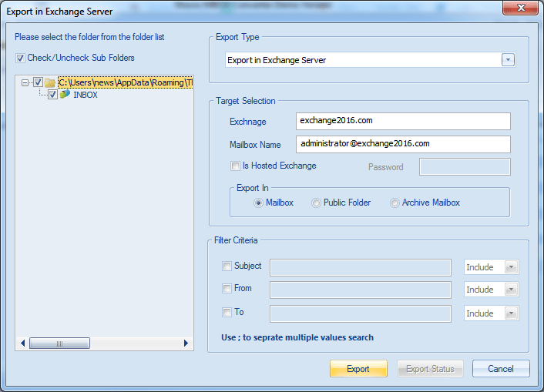
Task: Toggle Check/Uncheck Sub Folders checkbox
Action: click(x=20, y=58)
